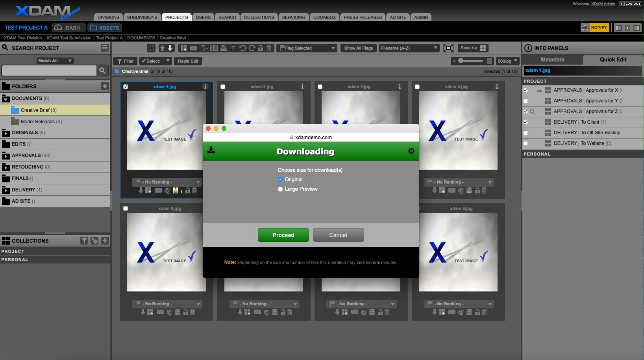Tick the checkbox for xdam 4.jpg
Viewport: 644px width, 360px height.
[417, 87]
